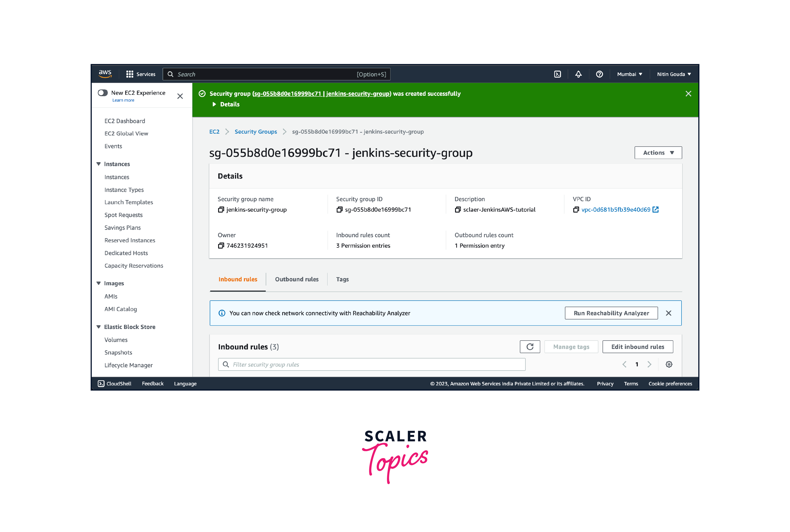Switch to the Outbound rules tab
This screenshot has height=532, width=790.
click(296, 279)
